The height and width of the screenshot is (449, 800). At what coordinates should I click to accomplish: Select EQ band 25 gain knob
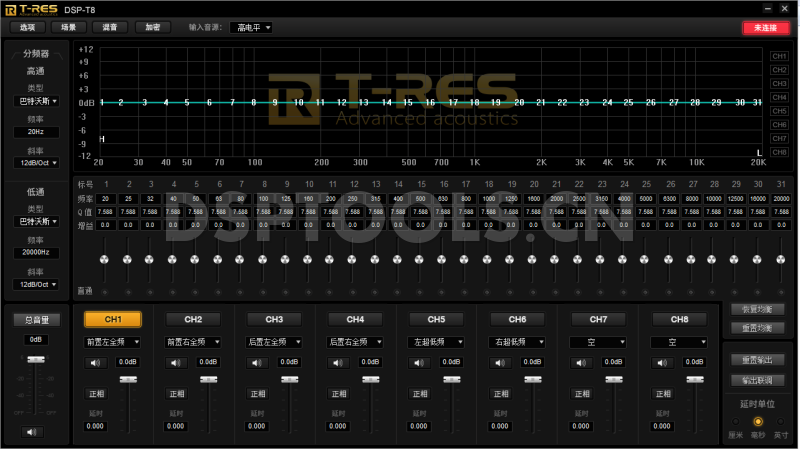coord(644,260)
